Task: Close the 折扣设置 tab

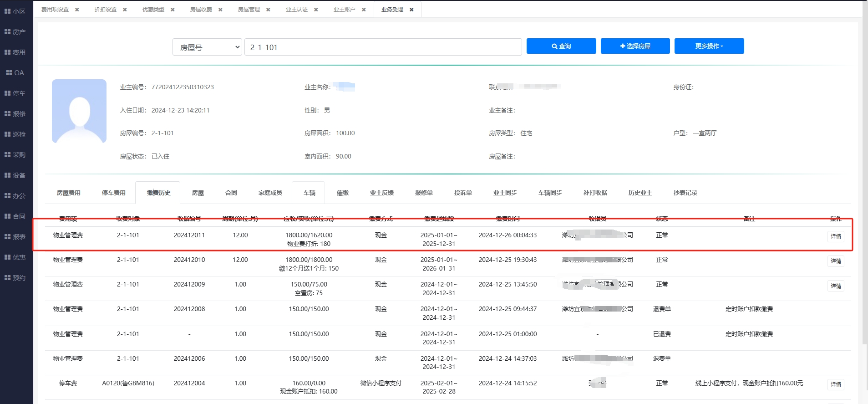Action: (x=125, y=10)
